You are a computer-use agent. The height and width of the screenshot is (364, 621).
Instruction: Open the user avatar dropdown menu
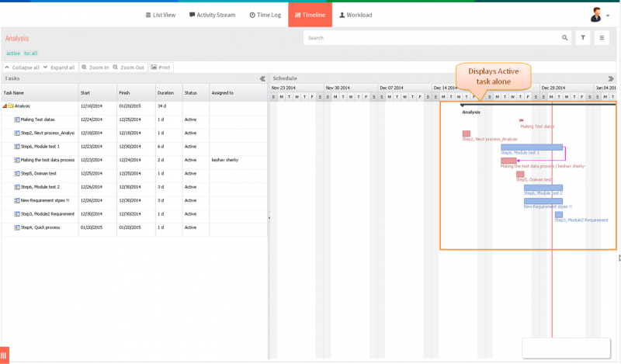tap(599, 15)
